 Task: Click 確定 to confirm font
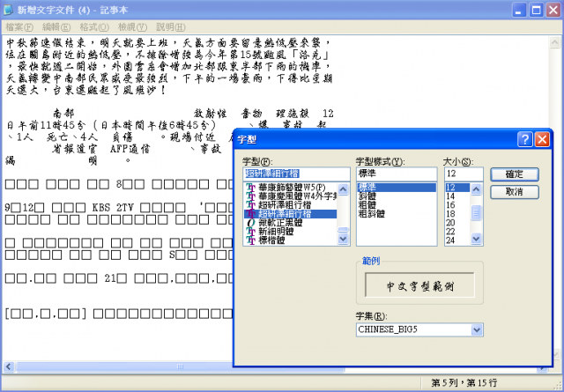(x=515, y=174)
